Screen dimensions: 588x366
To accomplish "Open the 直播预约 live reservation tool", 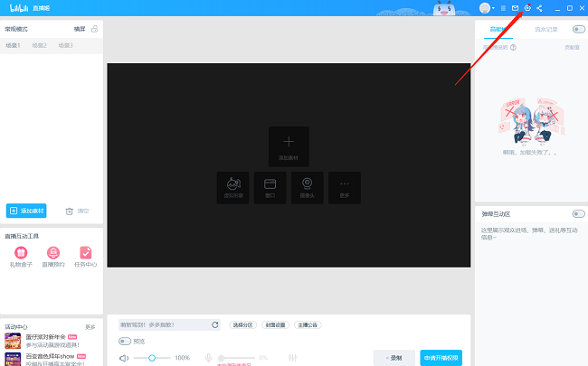I will click(53, 257).
